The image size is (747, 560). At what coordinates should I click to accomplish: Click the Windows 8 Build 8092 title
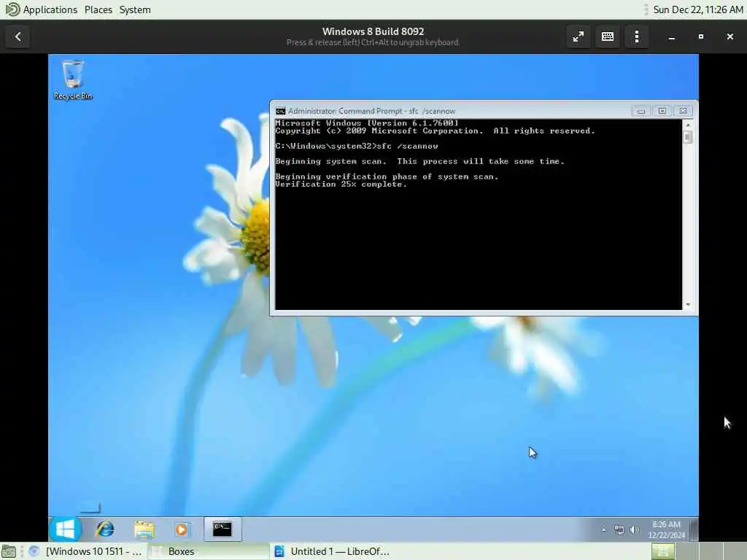click(x=373, y=31)
